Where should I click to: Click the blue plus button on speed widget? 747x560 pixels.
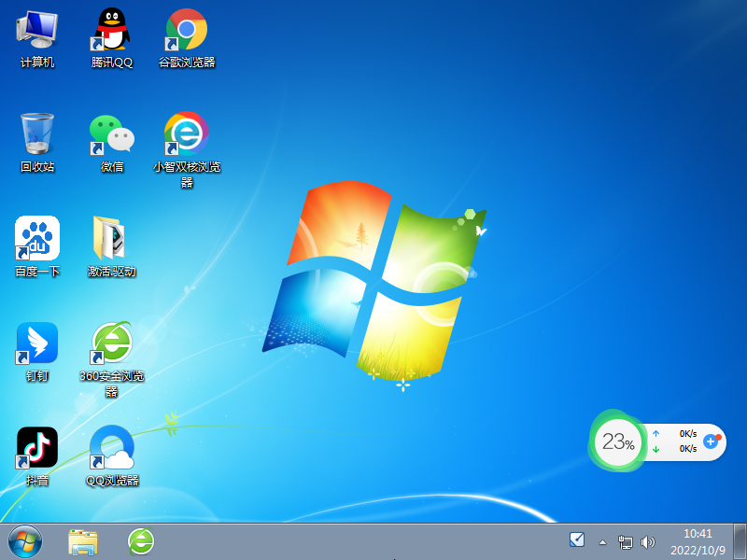[711, 441]
